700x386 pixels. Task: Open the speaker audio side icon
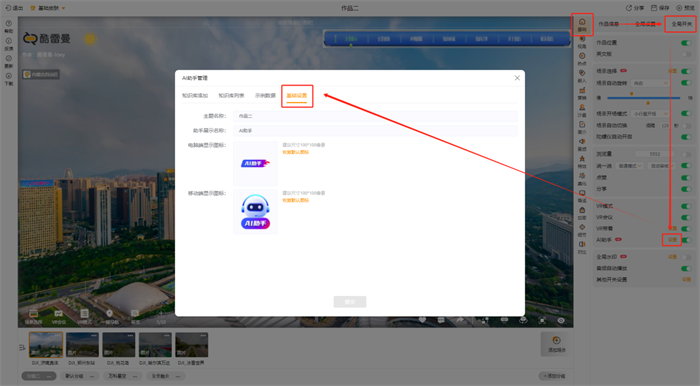point(582,144)
